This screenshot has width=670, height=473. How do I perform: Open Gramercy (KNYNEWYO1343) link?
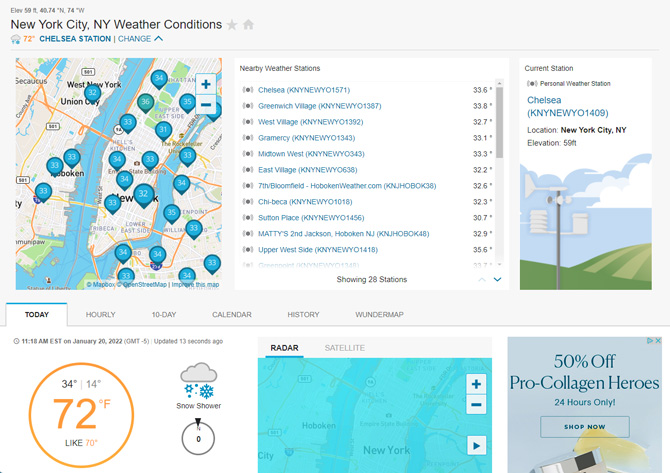[306, 138]
